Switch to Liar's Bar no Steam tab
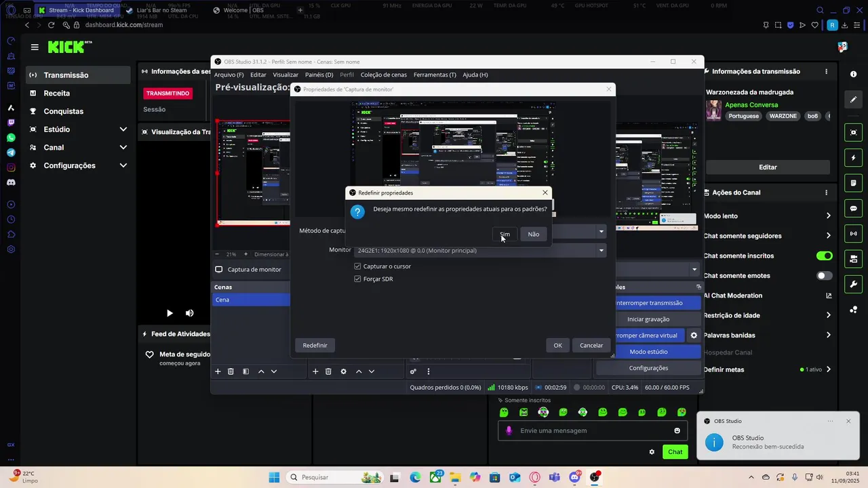This screenshot has width=868, height=488. 161,10
